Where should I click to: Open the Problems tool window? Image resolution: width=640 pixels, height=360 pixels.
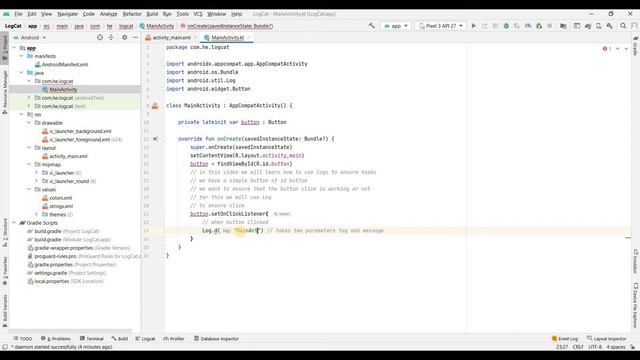[56, 339]
